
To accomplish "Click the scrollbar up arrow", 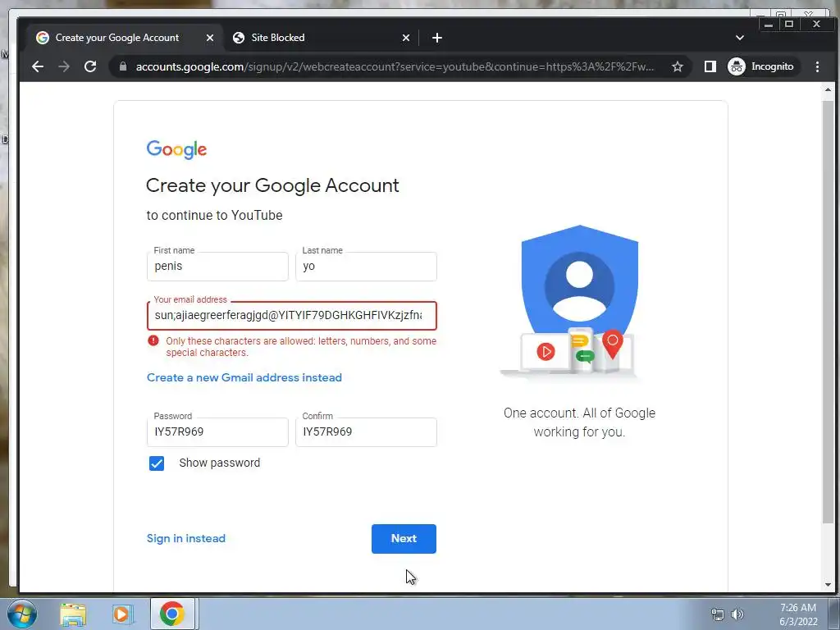I will (x=828, y=90).
